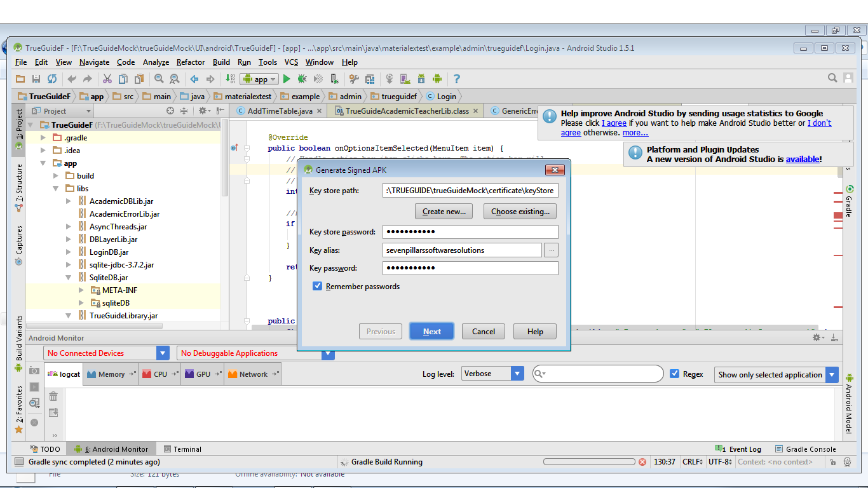Click the Make Project icon
The image size is (868, 488).
click(x=230, y=79)
